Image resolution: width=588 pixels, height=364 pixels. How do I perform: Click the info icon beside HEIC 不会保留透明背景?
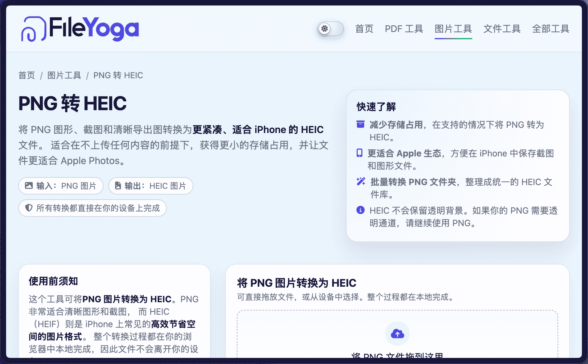(x=360, y=210)
